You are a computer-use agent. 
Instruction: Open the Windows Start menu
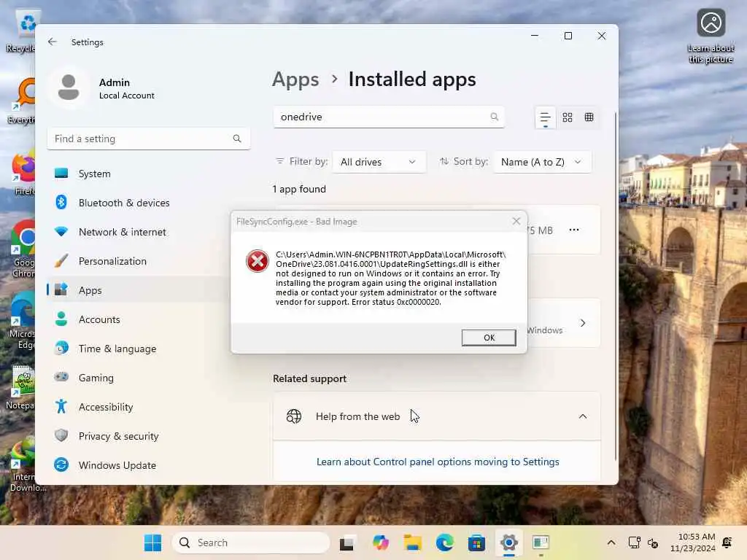pos(153,542)
